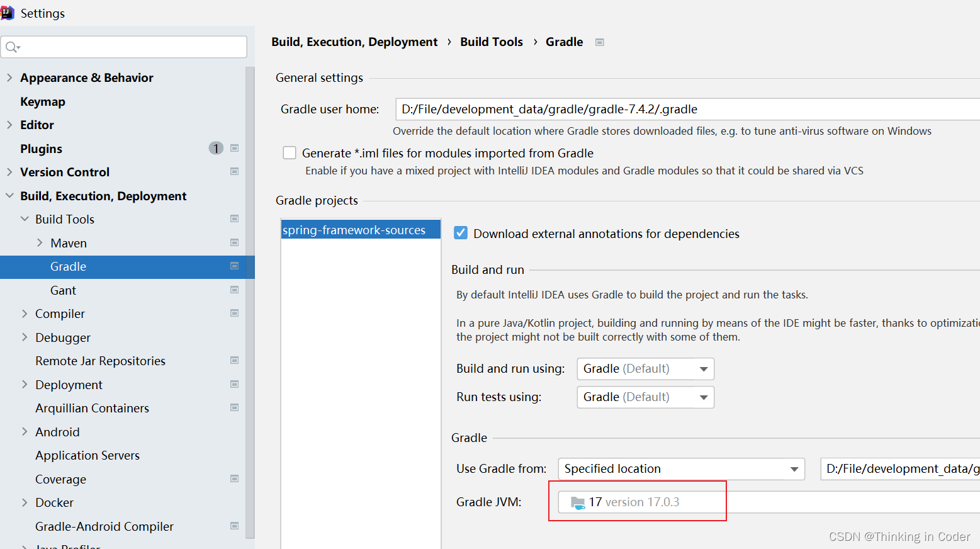980x549 pixels.
Task: Collapse the Build Tools node
Action: [x=25, y=219]
